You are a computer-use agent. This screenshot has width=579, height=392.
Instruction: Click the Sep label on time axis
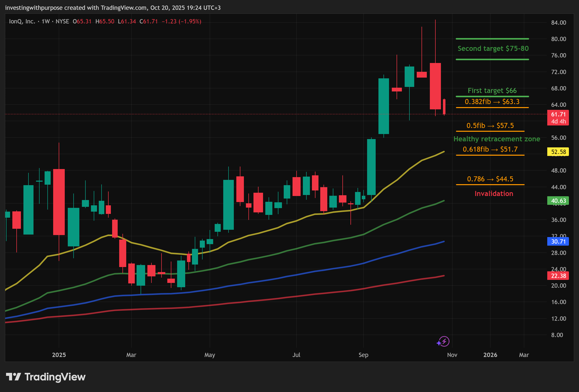pos(363,355)
